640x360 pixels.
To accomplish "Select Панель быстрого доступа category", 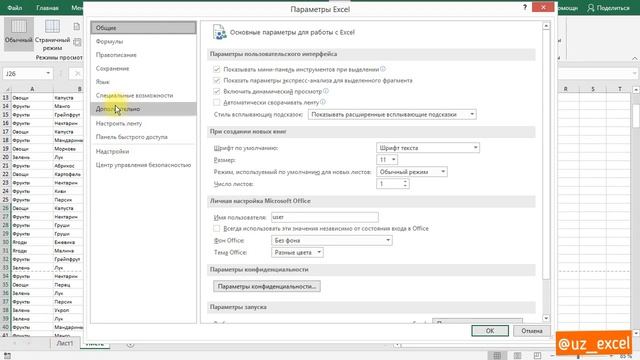I will coord(143,137).
